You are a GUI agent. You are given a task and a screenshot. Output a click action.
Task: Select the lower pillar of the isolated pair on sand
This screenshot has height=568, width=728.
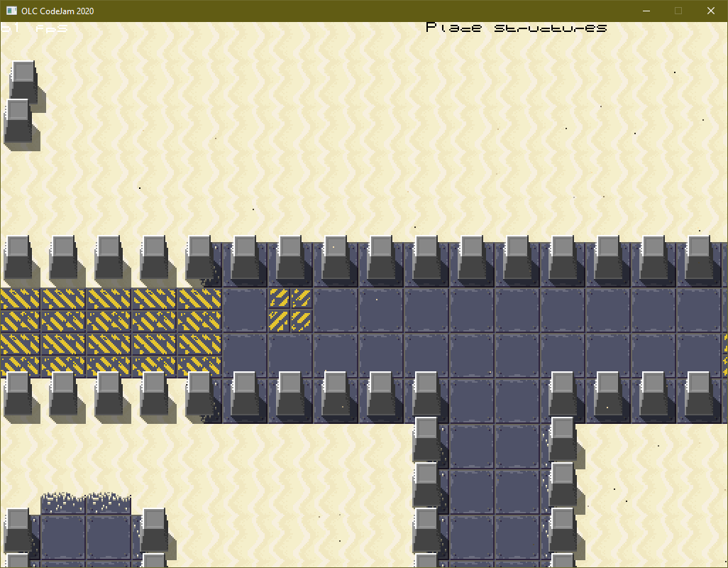click(18, 120)
